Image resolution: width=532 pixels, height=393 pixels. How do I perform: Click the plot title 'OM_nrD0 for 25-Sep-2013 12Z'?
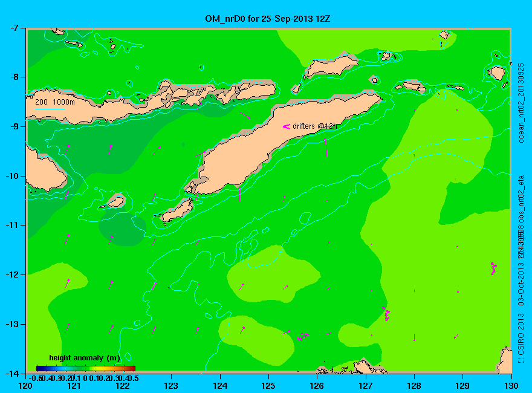click(x=267, y=19)
